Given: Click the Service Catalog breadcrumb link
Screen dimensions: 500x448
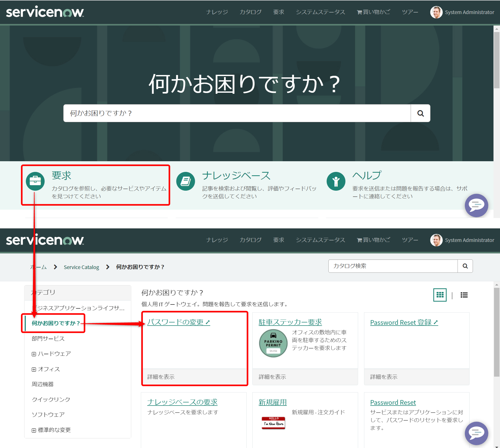Looking at the screenshot, I should (81, 267).
